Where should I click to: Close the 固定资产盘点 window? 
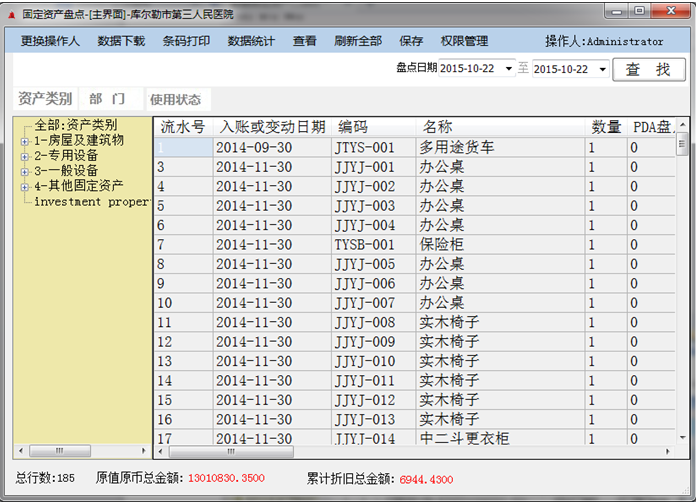671,11
